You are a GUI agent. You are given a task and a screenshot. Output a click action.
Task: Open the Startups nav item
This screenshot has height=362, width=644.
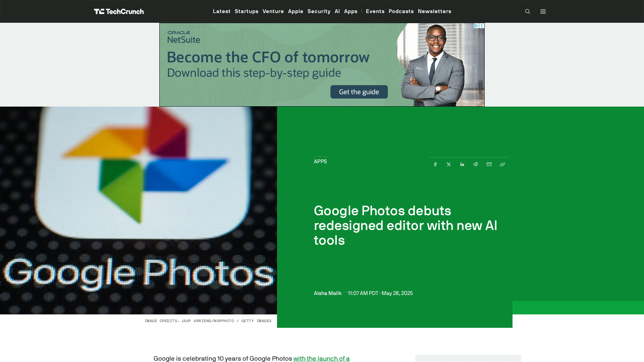point(247,11)
